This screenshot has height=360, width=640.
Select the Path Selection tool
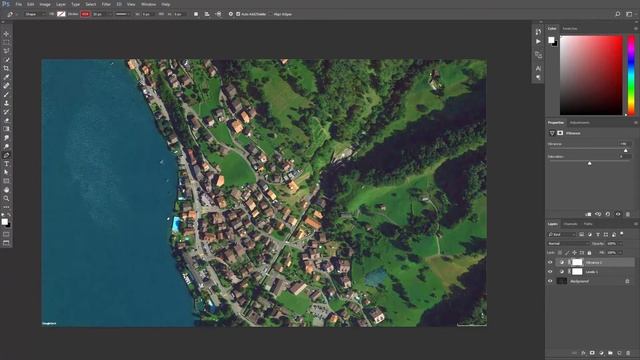pos(6,172)
